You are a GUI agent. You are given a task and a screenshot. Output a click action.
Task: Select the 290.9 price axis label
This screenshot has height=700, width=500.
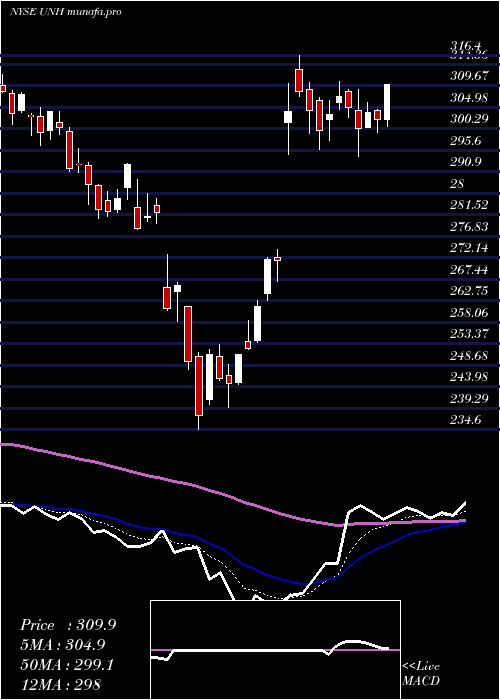click(466, 162)
